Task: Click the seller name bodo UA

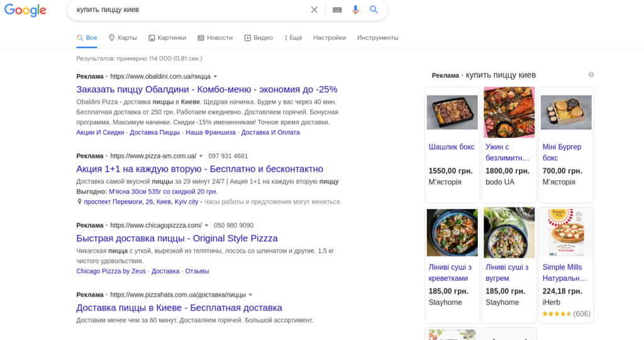Action: click(x=500, y=182)
